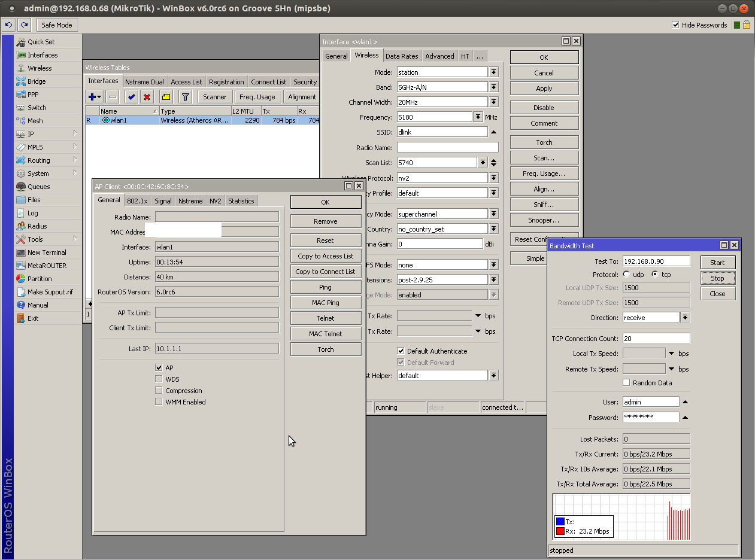This screenshot has width=755, height=560.
Task: Open the Log sidebar icon
Action: pos(21,213)
